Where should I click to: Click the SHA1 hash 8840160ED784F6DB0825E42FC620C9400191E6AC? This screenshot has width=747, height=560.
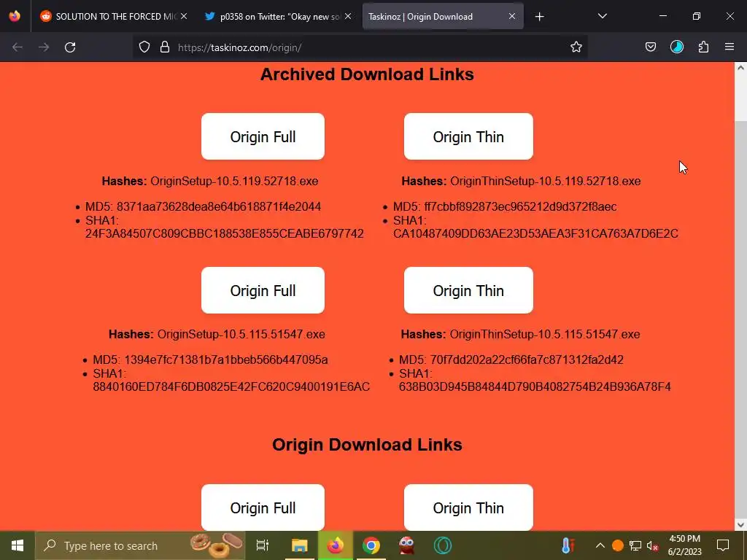(x=231, y=386)
